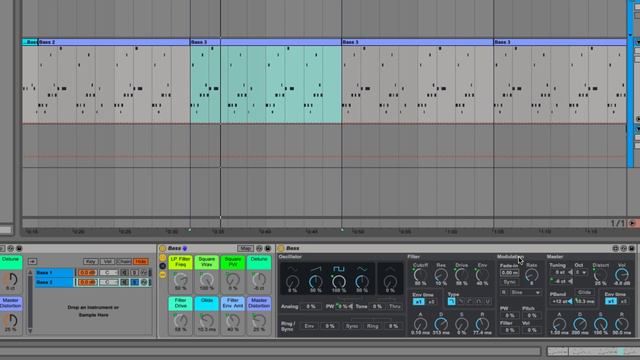Show the Key zone editor tab
The image size is (640, 360).
point(90,261)
